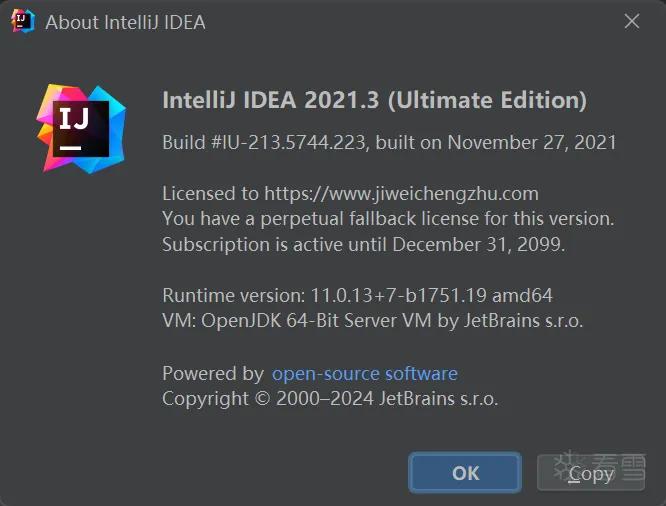
Task: Click the small IntelliJ icon in title bar
Action: click(x=23, y=21)
